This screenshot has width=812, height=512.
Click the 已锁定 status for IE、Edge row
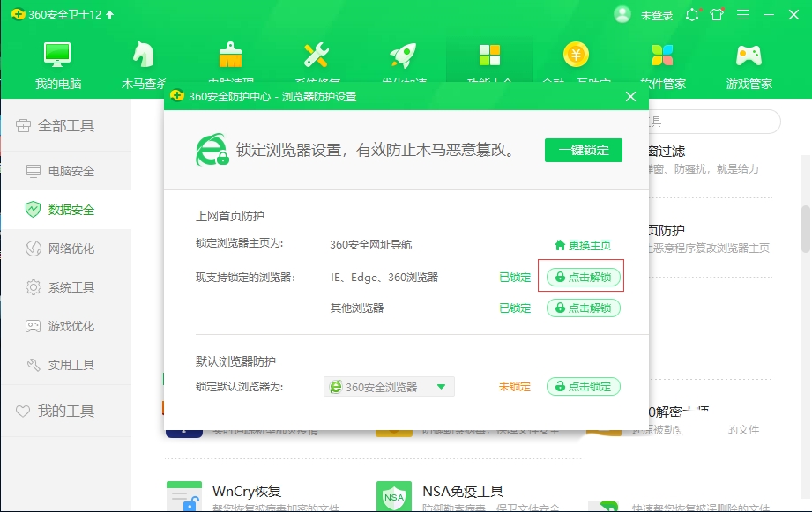pyautogui.click(x=515, y=277)
